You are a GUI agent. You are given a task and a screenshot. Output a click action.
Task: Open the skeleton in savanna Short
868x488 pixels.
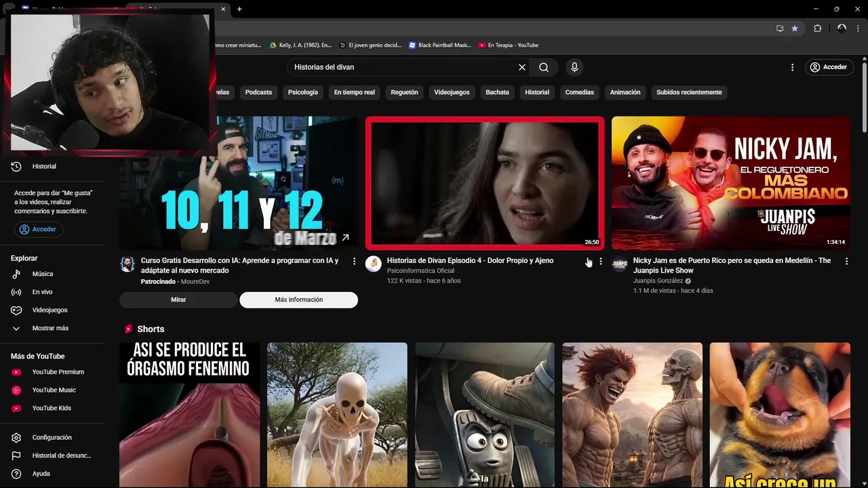click(x=337, y=415)
